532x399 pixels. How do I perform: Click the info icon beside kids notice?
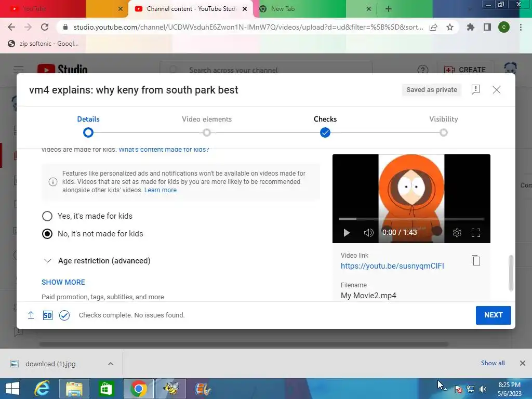53,182
